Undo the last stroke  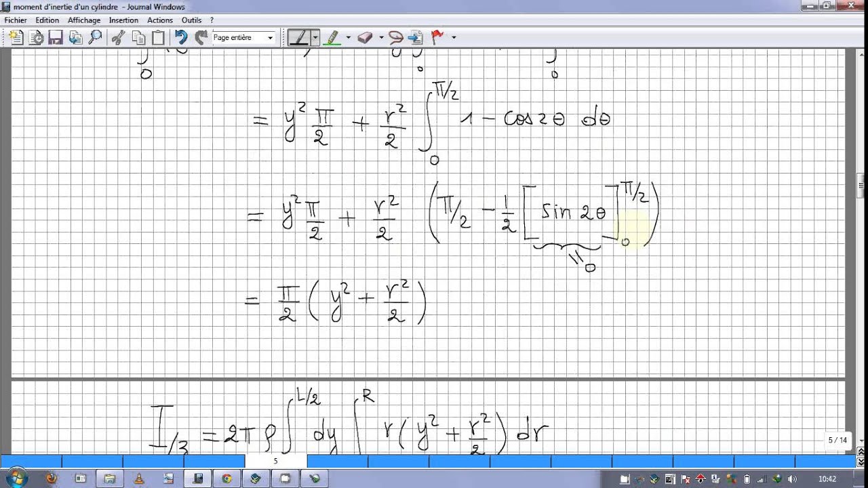click(x=181, y=37)
